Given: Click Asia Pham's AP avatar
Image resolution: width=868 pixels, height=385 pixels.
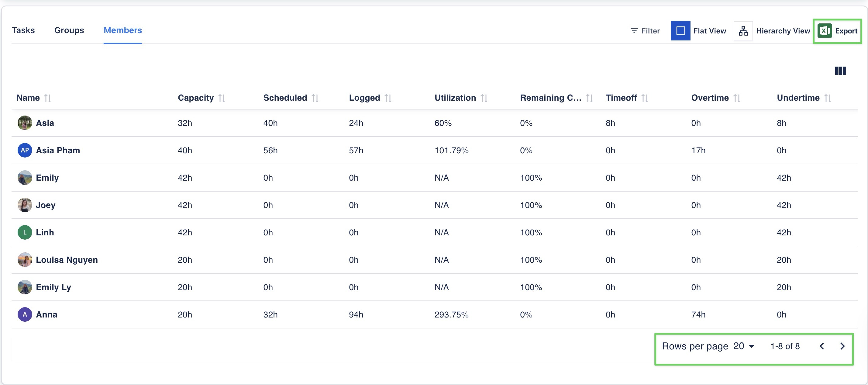Looking at the screenshot, I should (25, 150).
